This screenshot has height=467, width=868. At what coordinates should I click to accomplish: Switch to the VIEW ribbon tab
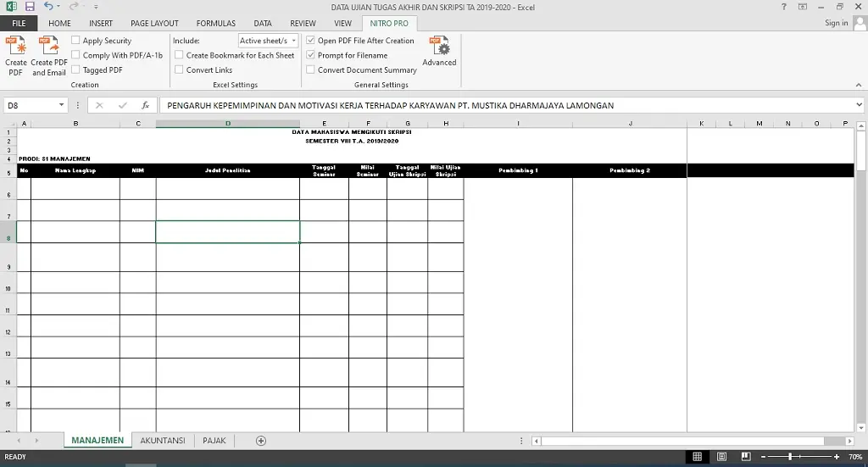(x=342, y=23)
